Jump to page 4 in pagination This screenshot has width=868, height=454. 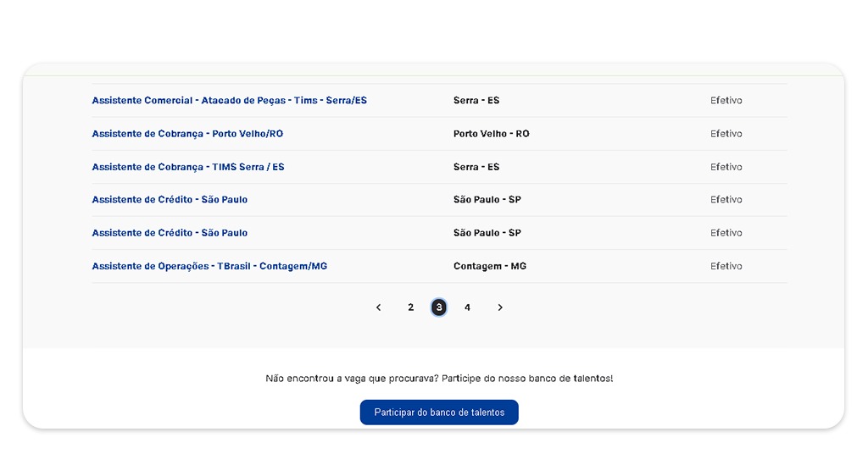(467, 307)
